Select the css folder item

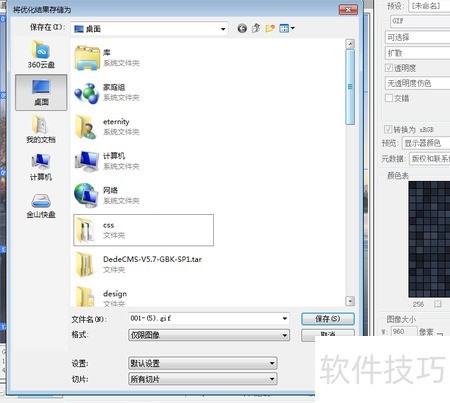click(143, 230)
